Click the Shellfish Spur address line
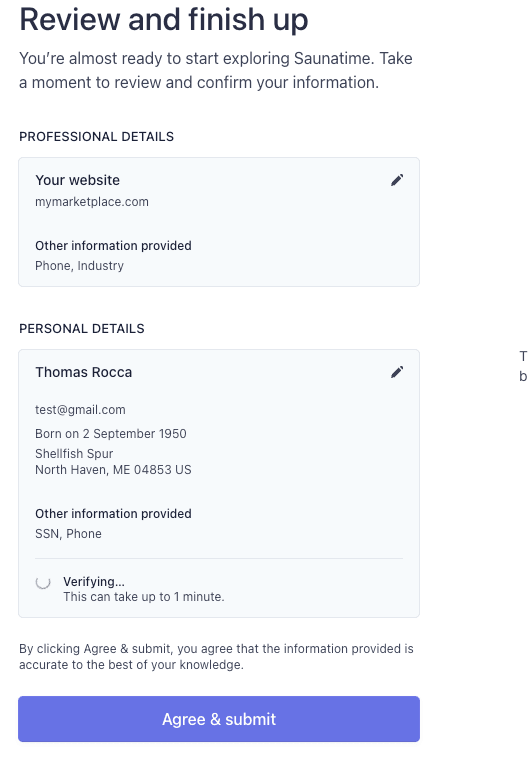This screenshot has width=528, height=766. (x=74, y=454)
